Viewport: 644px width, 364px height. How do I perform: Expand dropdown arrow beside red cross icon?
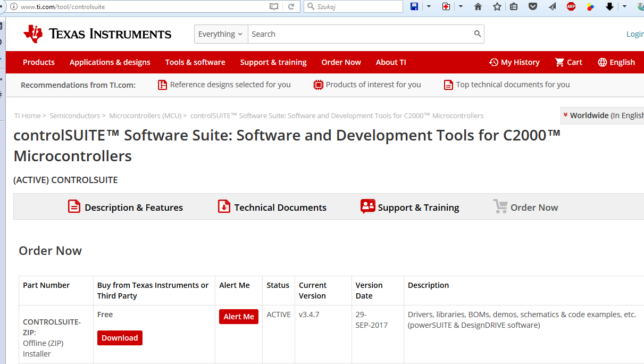click(461, 6)
